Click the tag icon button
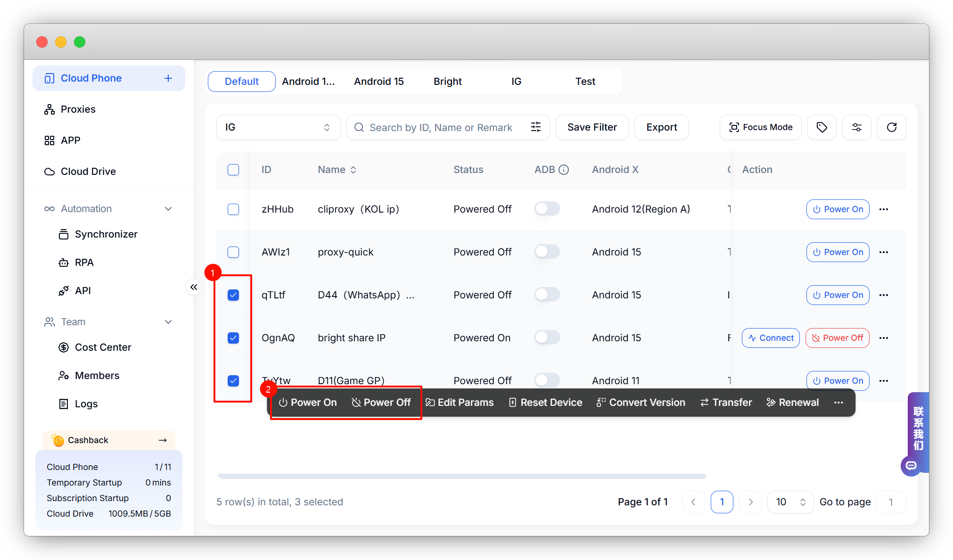 (822, 127)
